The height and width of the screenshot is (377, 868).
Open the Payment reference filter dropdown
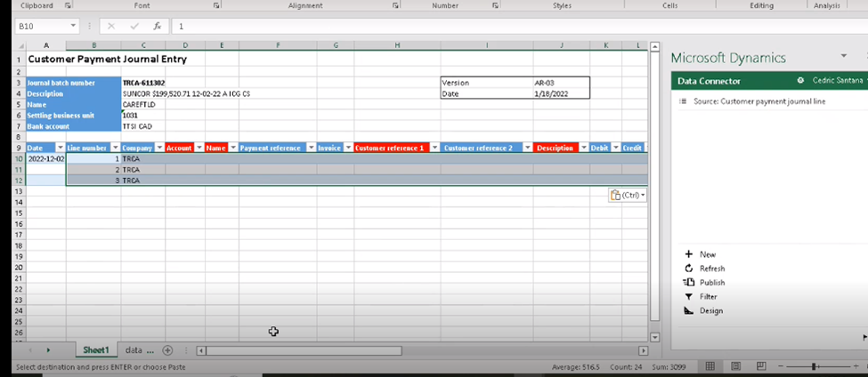[x=311, y=148]
